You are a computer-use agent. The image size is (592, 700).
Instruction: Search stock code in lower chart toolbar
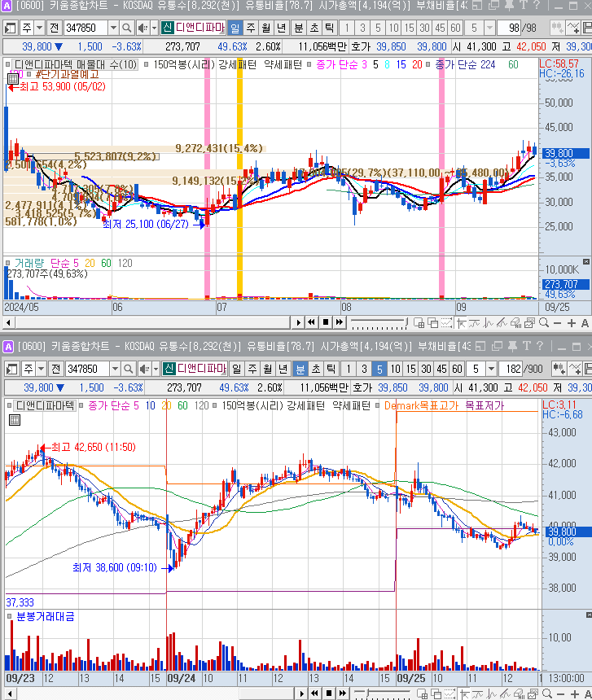pyautogui.click(x=128, y=370)
